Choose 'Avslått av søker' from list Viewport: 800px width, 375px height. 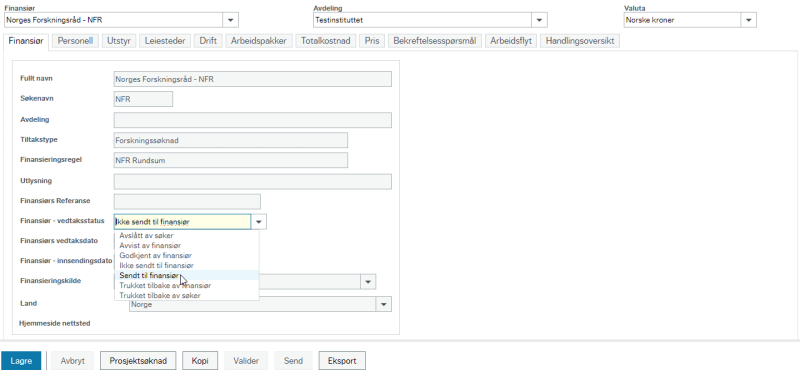coord(187,236)
